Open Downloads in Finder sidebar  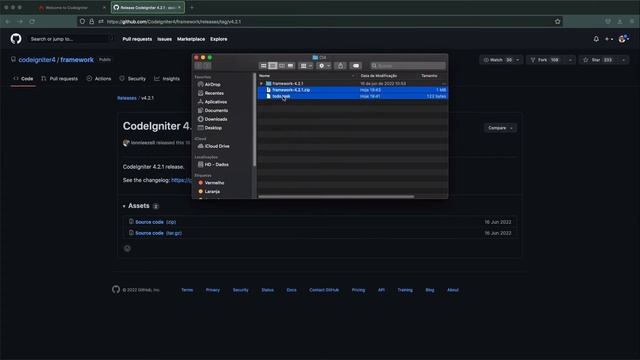[216, 119]
